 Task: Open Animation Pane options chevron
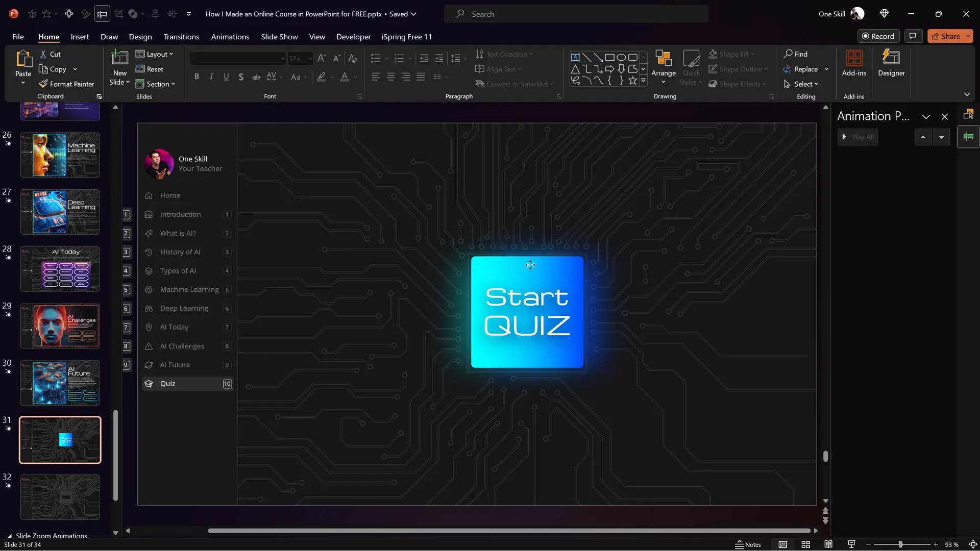click(926, 117)
